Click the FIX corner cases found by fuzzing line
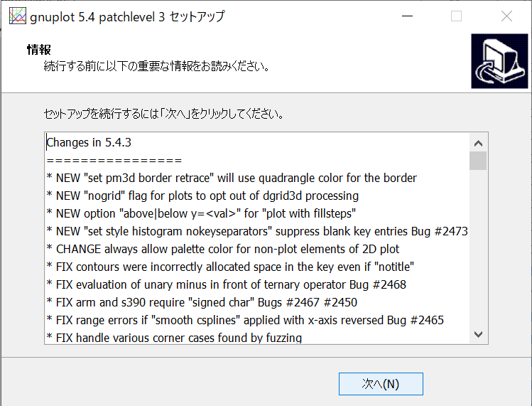The width and height of the screenshot is (532, 406). tap(174, 338)
